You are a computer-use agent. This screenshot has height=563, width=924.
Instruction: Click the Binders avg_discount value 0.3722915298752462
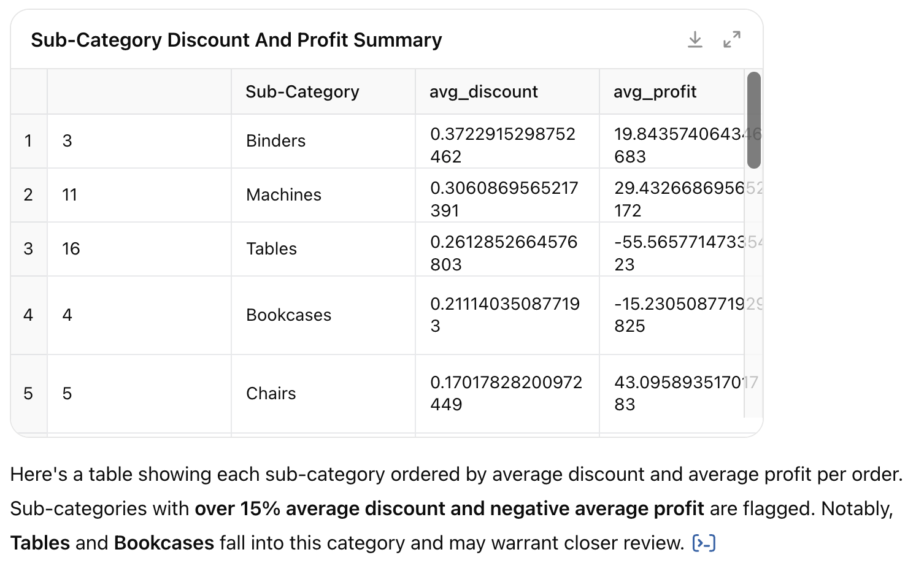coord(503,145)
